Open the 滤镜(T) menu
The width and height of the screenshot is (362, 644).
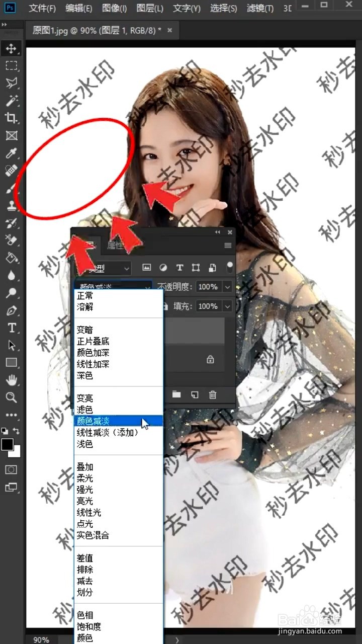click(260, 9)
